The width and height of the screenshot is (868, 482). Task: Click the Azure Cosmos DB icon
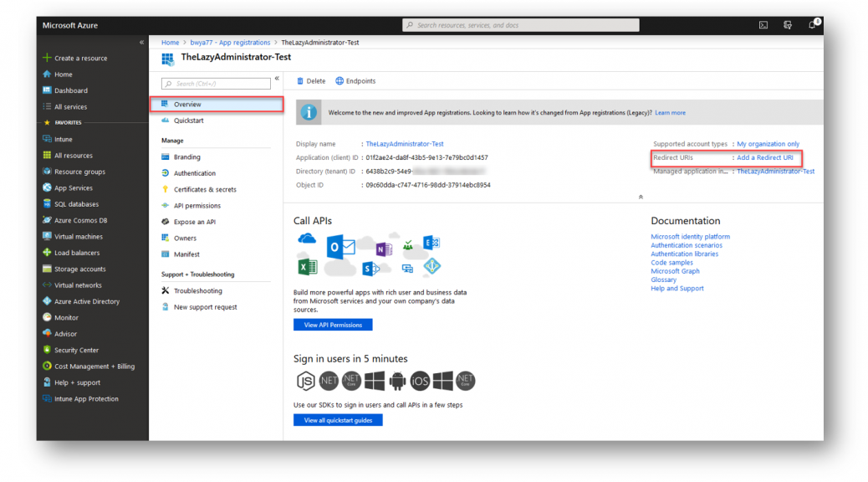[x=47, y=220]
